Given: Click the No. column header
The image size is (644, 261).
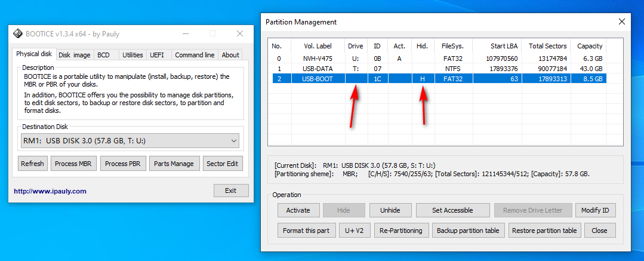Looking at the screenshot, I should click(280, 46).
